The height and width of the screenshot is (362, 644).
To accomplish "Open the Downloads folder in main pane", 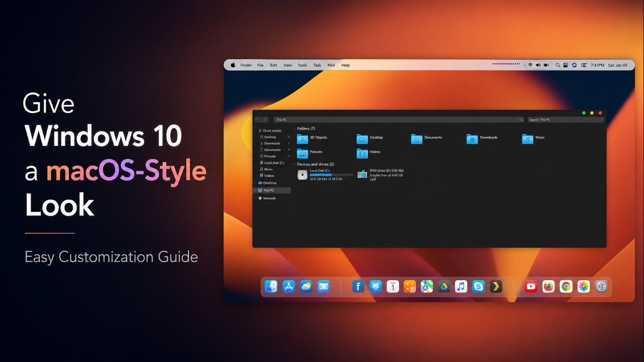I will [x=482, y=138].
